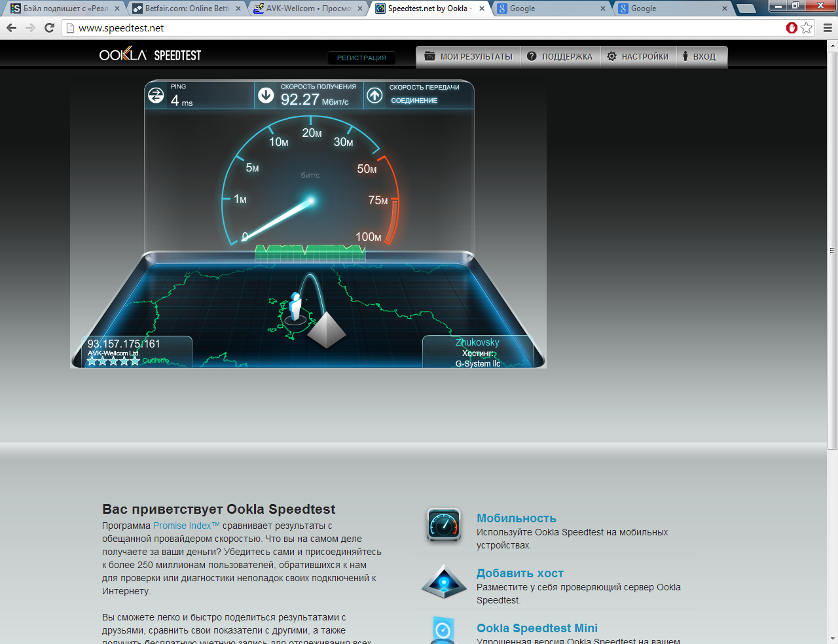This screenshot has width=838, height=644.
Task: Open the Ookla Speedtest Mini link
Action: (x=537, y=628)
